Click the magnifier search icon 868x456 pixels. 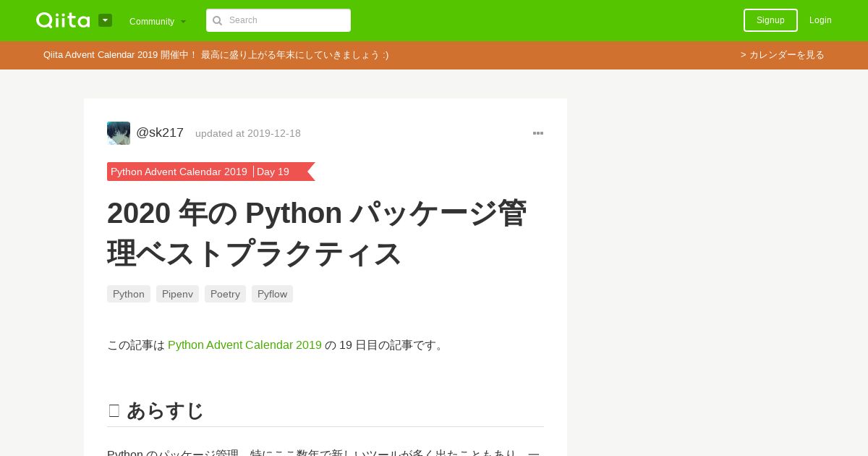pos(217,20)
